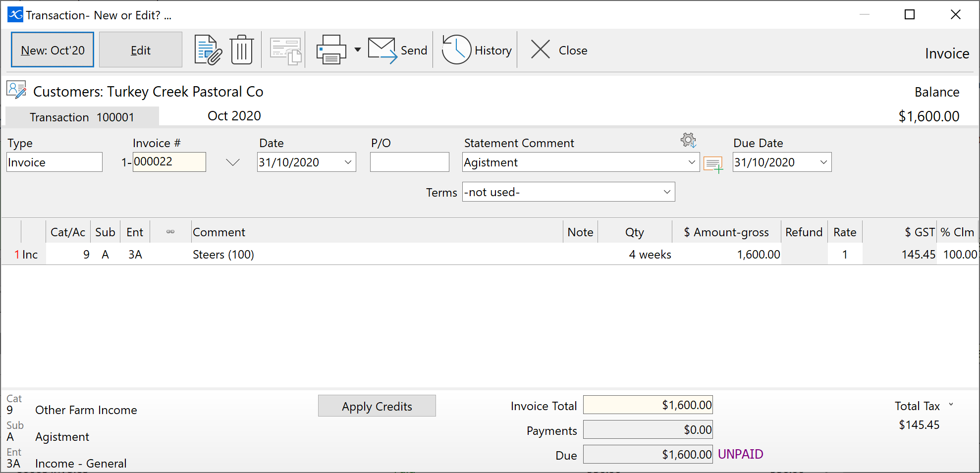Expand the invoice number chevron
The image size is (980, 473).
(233, 162)
